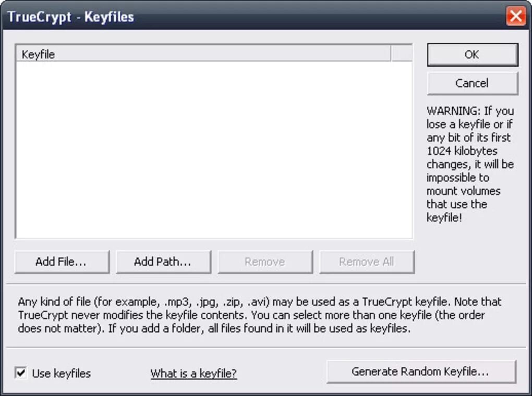
Task: Close the TrueCrypt Keyfiles window
Action: coord(516,16)
